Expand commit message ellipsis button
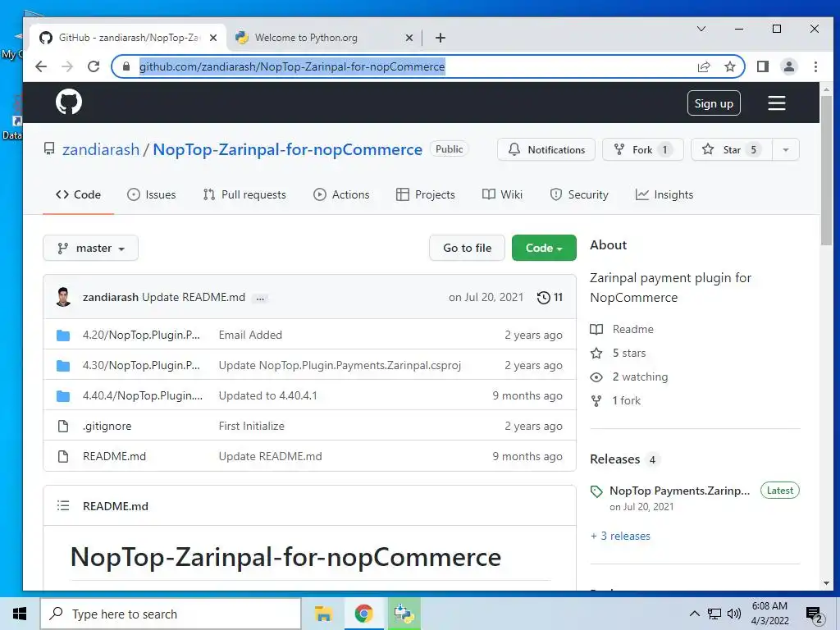840x630 pixels. (x=260, y=298)
